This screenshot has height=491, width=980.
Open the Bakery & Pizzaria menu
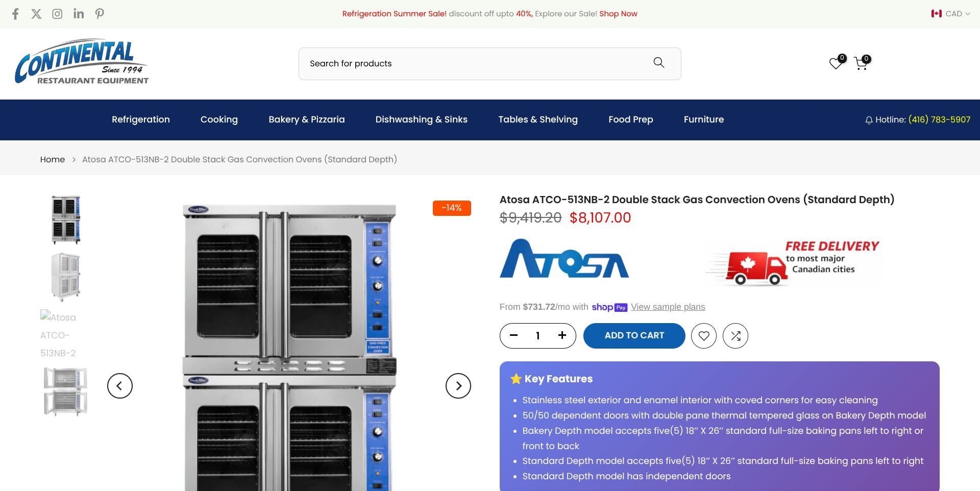pos(307,119)
